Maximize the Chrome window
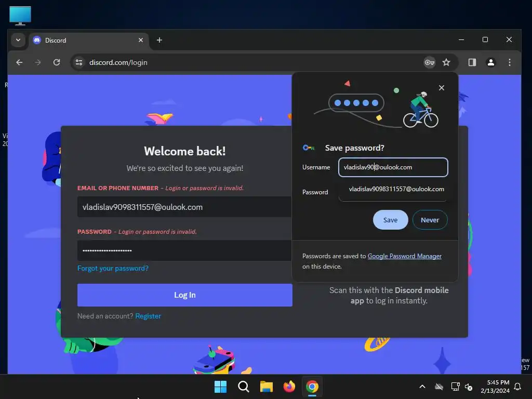The height and width of the screenshot is (399, 532). tap(485, 39)
